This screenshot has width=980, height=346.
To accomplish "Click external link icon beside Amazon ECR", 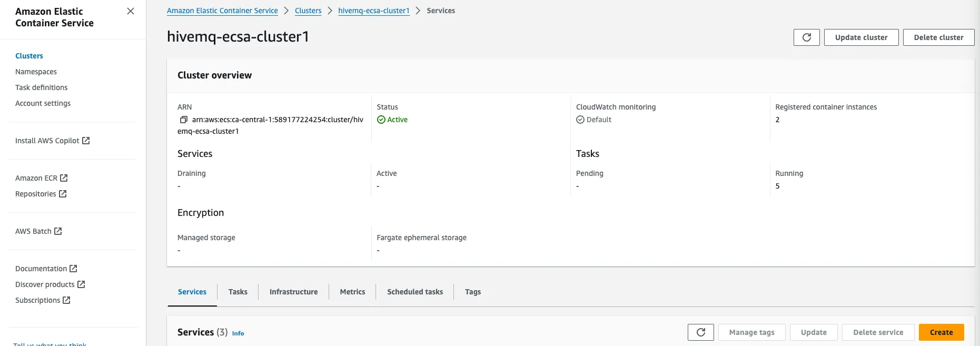I will [64, 178].
